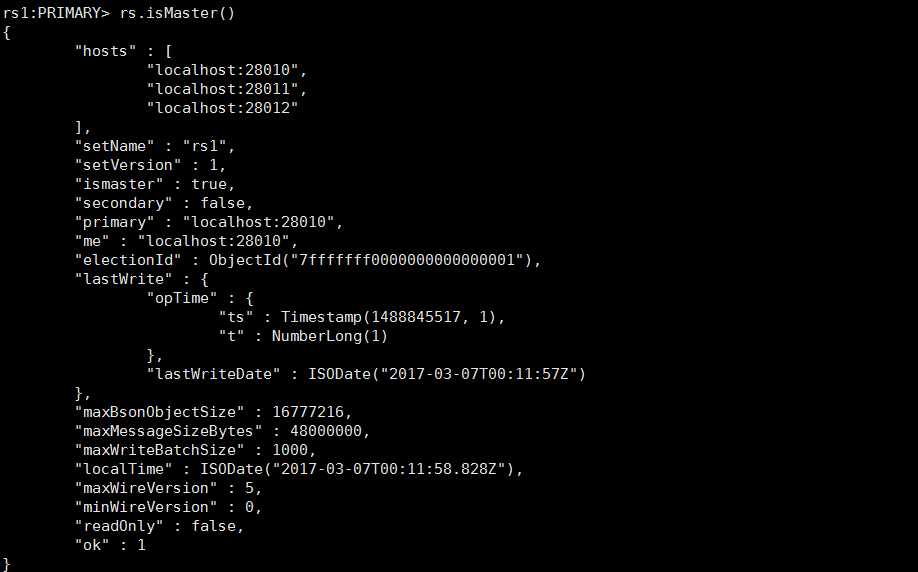The image size is (918, 572).
Task: Click the 16777216 maxBsonObjectSize value
Action: (307, 412)
